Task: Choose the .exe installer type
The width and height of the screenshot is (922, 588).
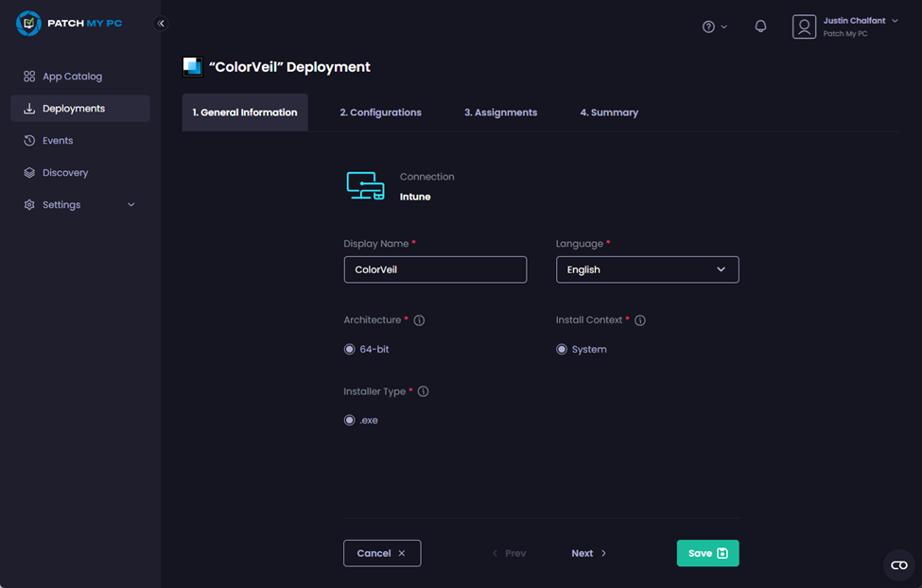Action: 349,420
